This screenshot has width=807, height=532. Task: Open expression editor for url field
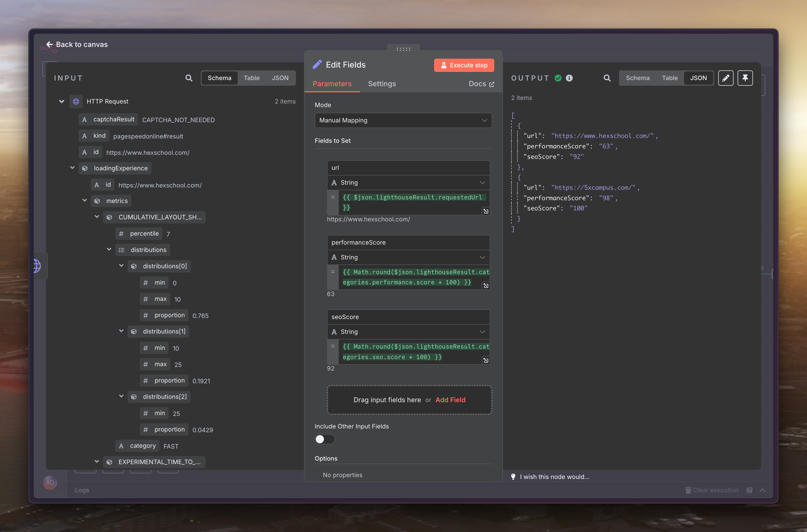486,211
